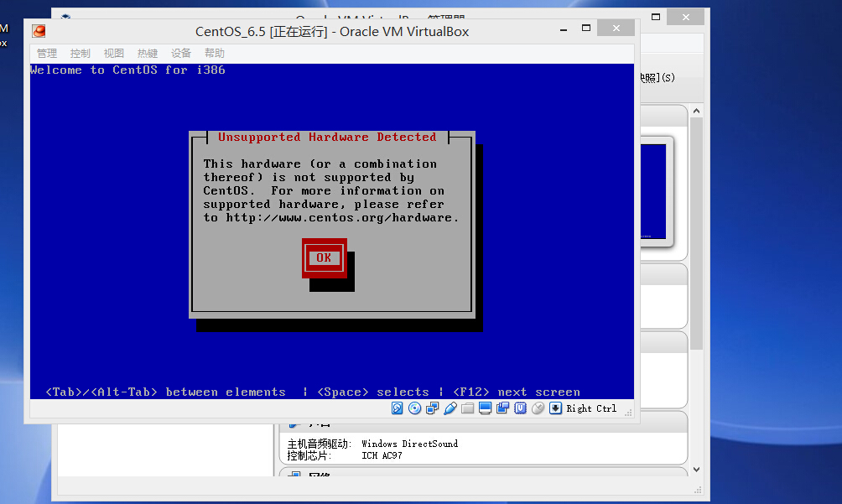The image size is (842, 504).
Task: Open the 帮助 menu
Action: pos(214,53)
